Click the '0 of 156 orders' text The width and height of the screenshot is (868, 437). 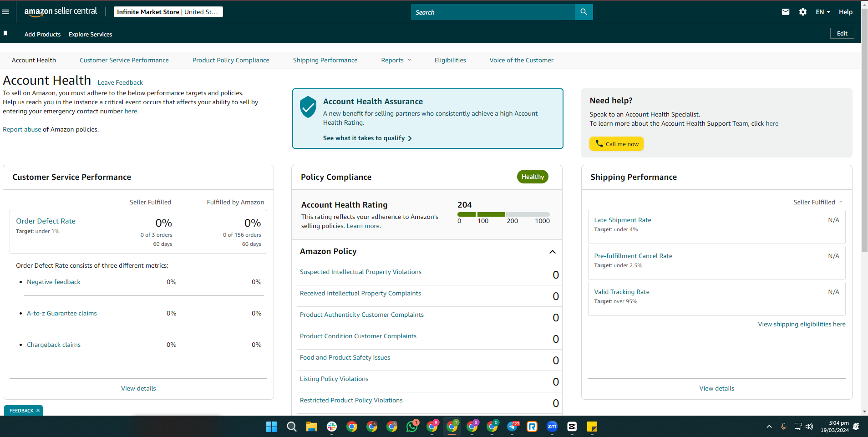tap(242, 235)
